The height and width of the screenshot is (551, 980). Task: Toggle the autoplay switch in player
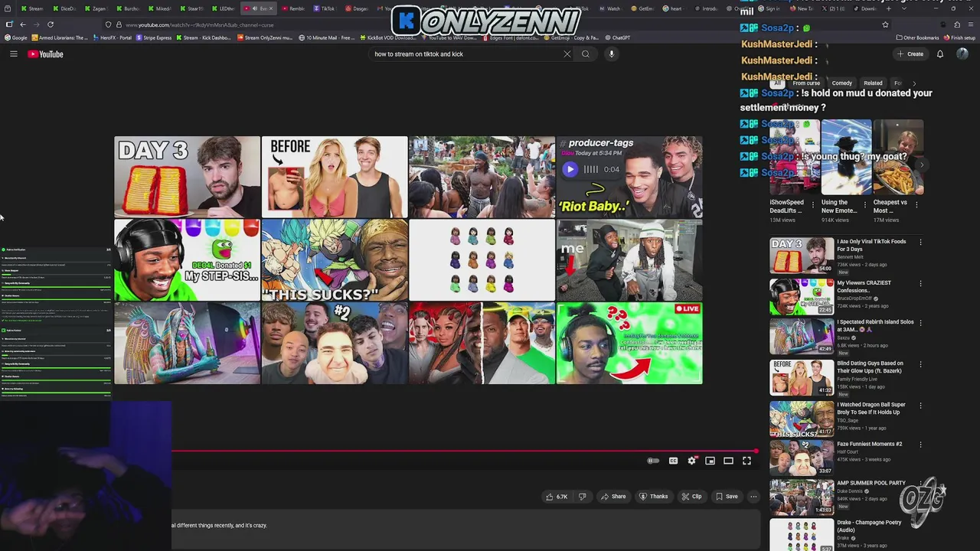click(x=653, y=461)
